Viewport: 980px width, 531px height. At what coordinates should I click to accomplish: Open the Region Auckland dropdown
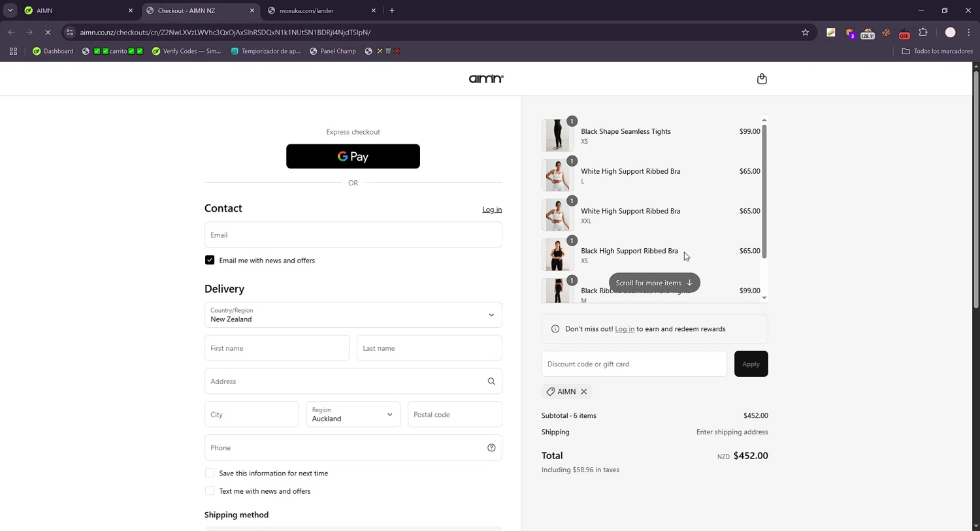tap(353, 414)
